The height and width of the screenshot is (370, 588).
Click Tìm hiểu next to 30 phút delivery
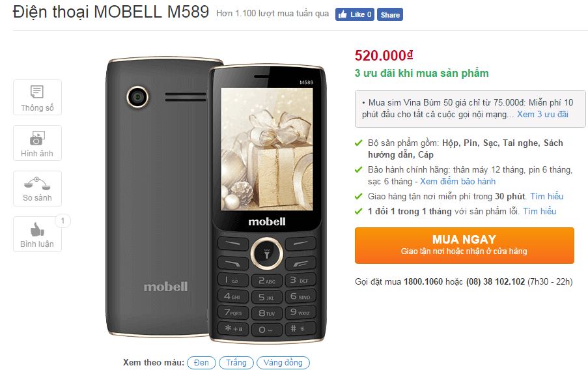(547, 196)
